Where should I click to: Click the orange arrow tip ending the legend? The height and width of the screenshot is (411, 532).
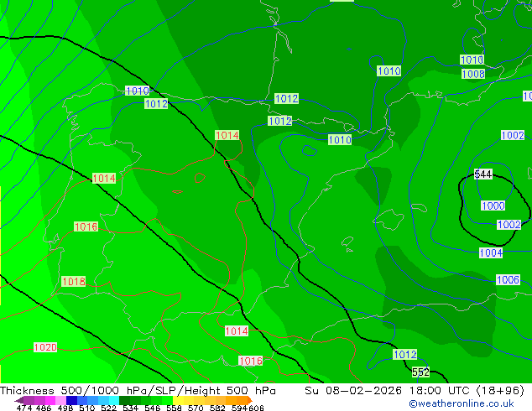click(x=250, y=400)
